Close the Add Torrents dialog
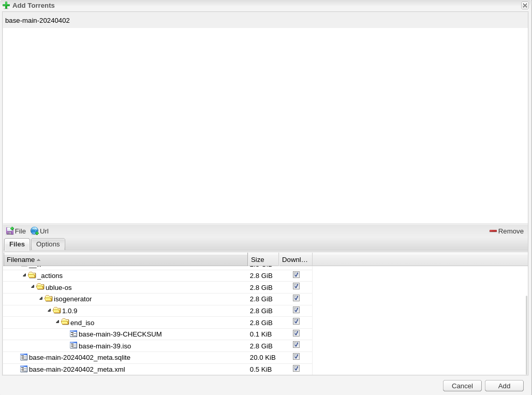This screenshot has width=532, height=395. point(525,5)
